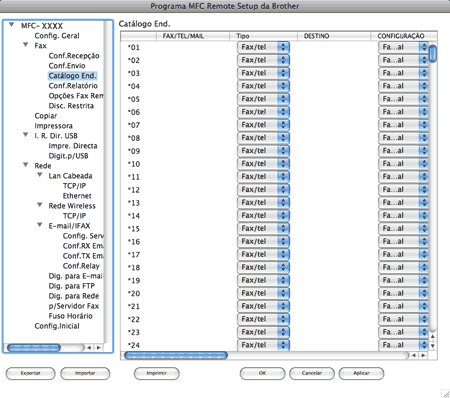Open Tipo dropdown for entry *05
The height and width of the screenshot is (398, 450).
(263, 99)
